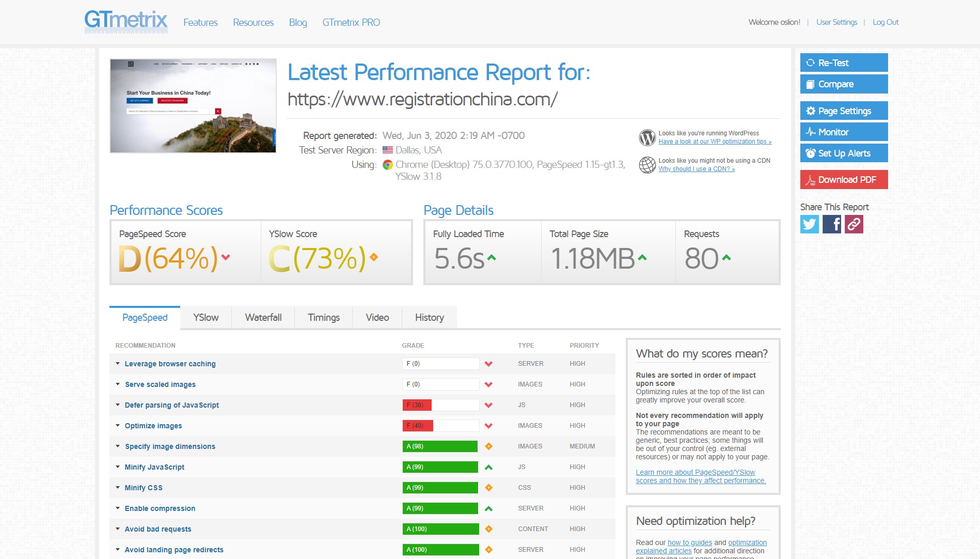Open the Resources menu
The image size is (980, 559).
pyautogui.click(x=253, y=22)
